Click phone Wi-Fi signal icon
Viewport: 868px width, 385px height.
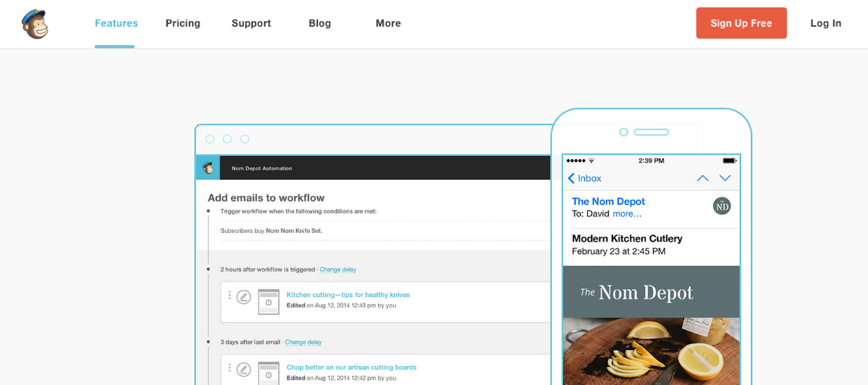(x=591, y=161)
